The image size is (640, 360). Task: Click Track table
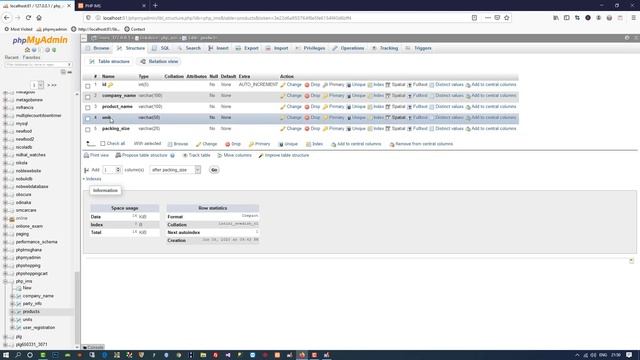[196, 156]
